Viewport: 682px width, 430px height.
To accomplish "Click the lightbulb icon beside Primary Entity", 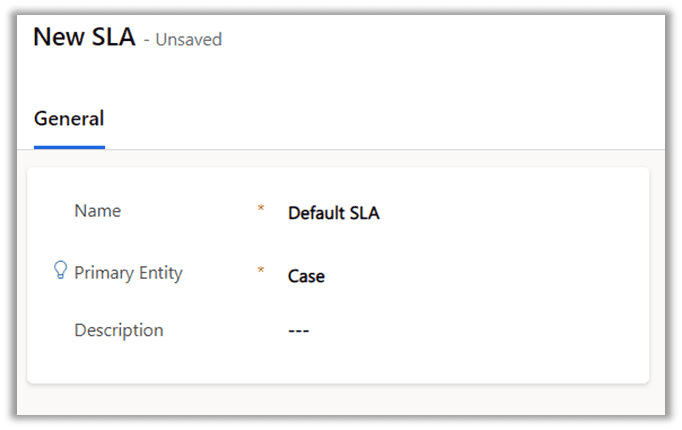I will pyautogui.click(x=60, y=270).
